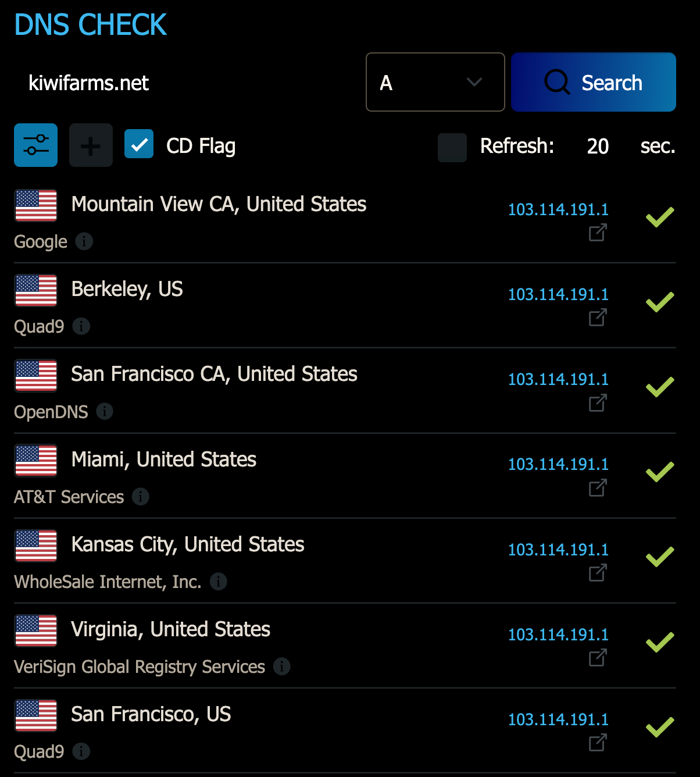Click the IP 103.114.191.1 for Berkeley
Image resolution: width=700 pixels, height=777 pixels.
point(558,294)
